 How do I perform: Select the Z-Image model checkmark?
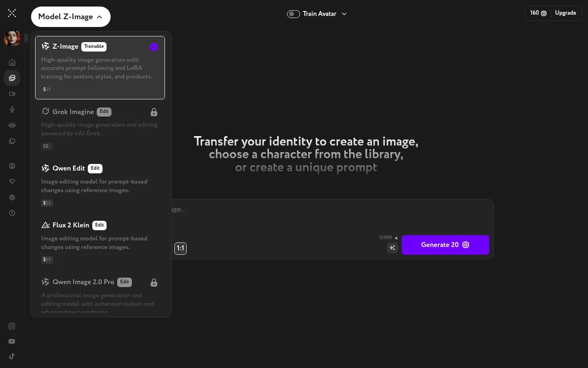click(154, 47)
